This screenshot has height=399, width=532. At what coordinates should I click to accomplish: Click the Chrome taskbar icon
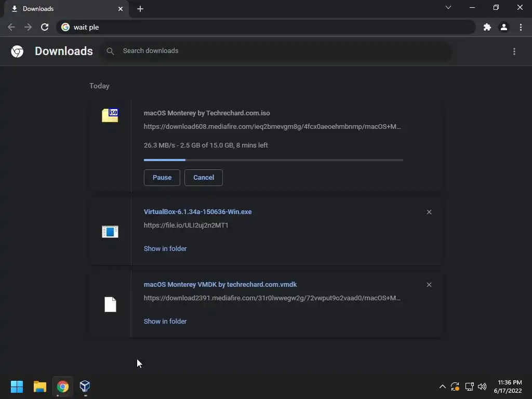point(63,387)
